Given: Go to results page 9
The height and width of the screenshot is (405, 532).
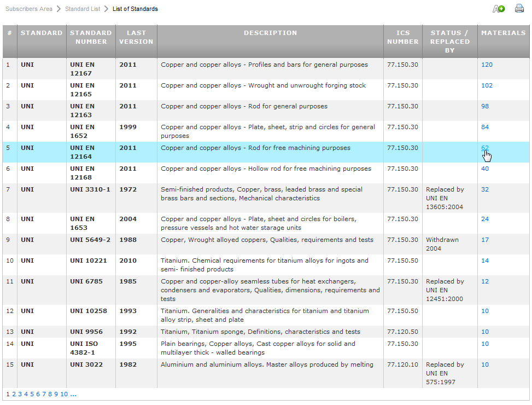Looking at the screenshot, I should click(x=56, y=394).
